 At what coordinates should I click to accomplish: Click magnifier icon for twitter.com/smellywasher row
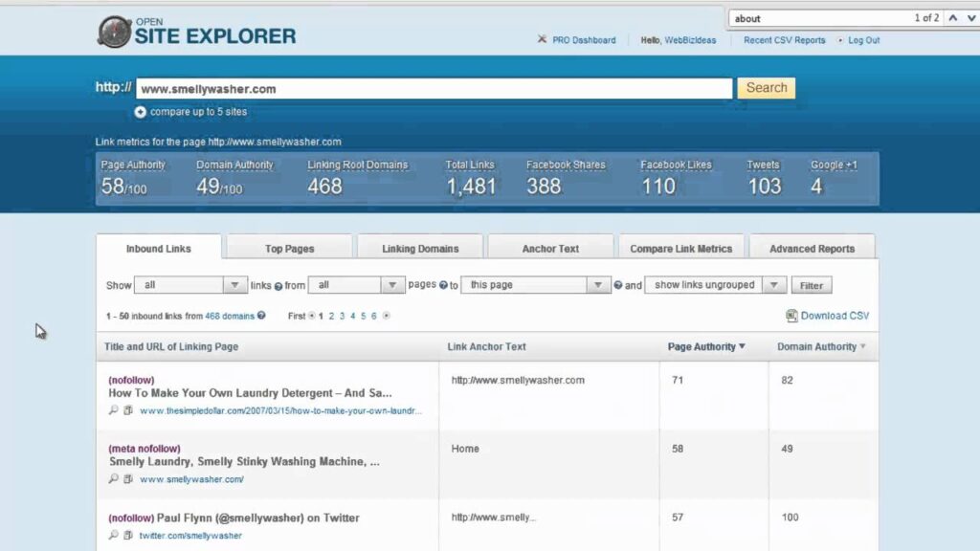click(113, 536)
